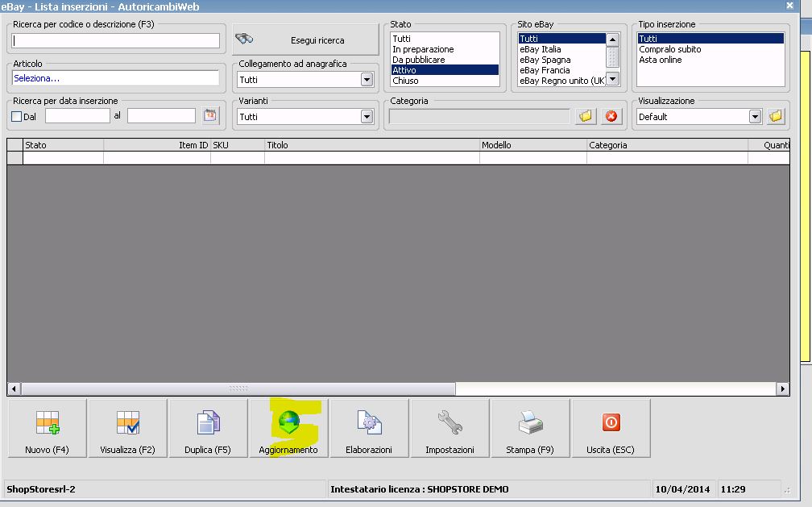
Task: Click the ShopStoresrl-2 status bar entry
Action: (x=41, y=488)
